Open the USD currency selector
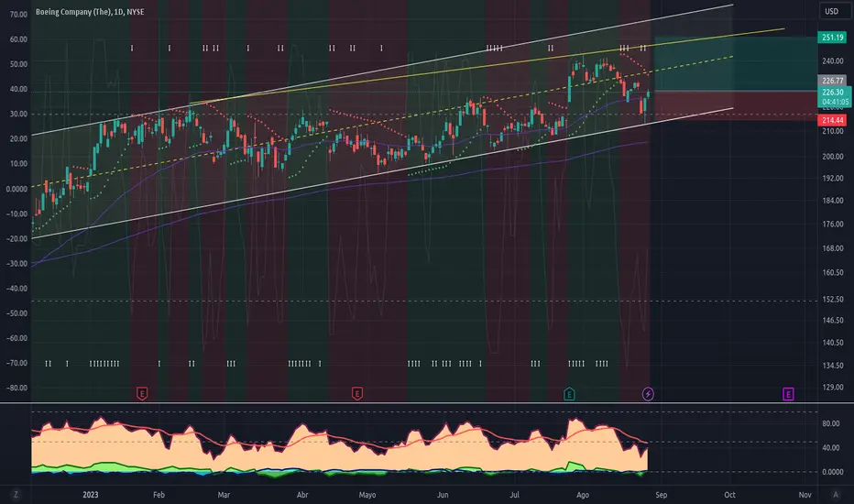Screen dimensions: 854x504 click(832, 11)
